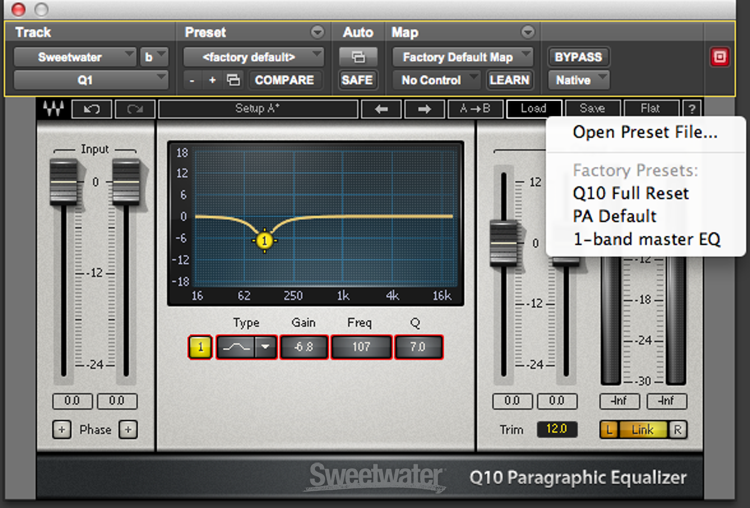Toggle band 1 on/off button
The height and width of the screenshot is (508, 750).
(200, 347)
